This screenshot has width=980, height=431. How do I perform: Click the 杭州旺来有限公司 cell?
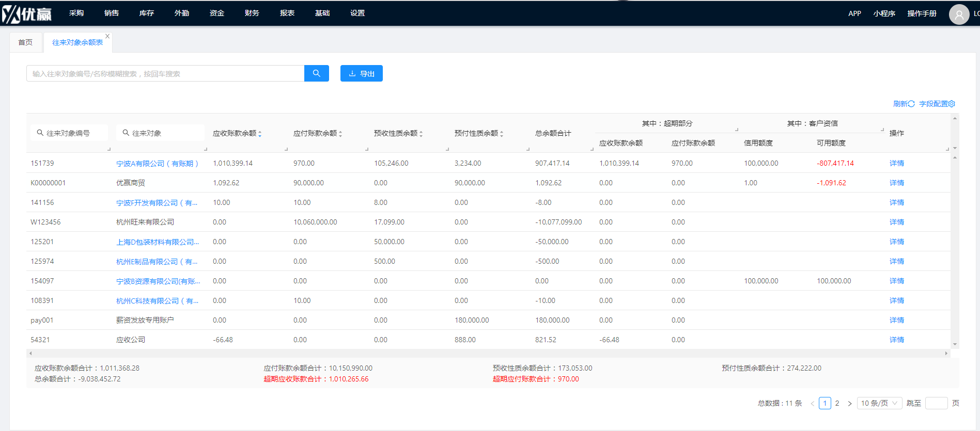point(145,222)
